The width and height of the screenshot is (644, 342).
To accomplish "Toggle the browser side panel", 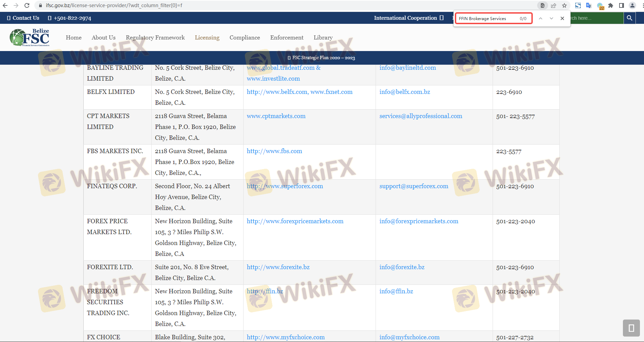I will tap(622, 5).
